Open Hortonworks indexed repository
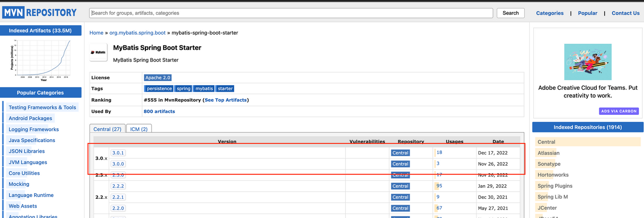Image resolution: width=644 pixels, height=218 pixels. coord(553,175)
